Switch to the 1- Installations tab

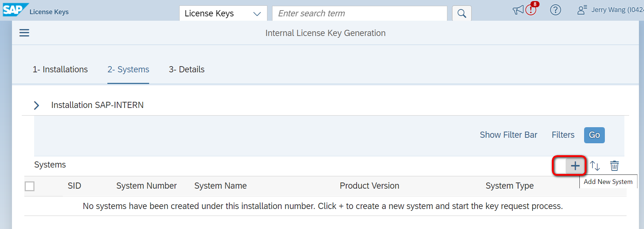click(60, 69)
